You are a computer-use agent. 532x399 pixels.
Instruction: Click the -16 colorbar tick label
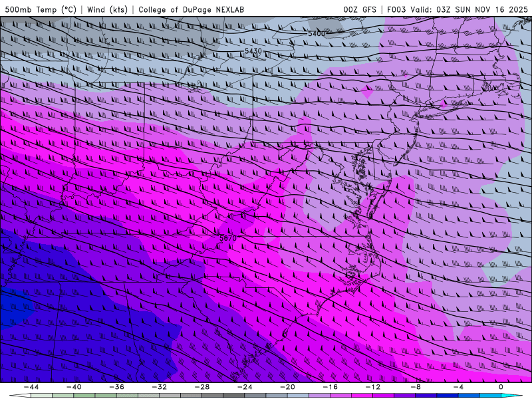tap(330, 387)
